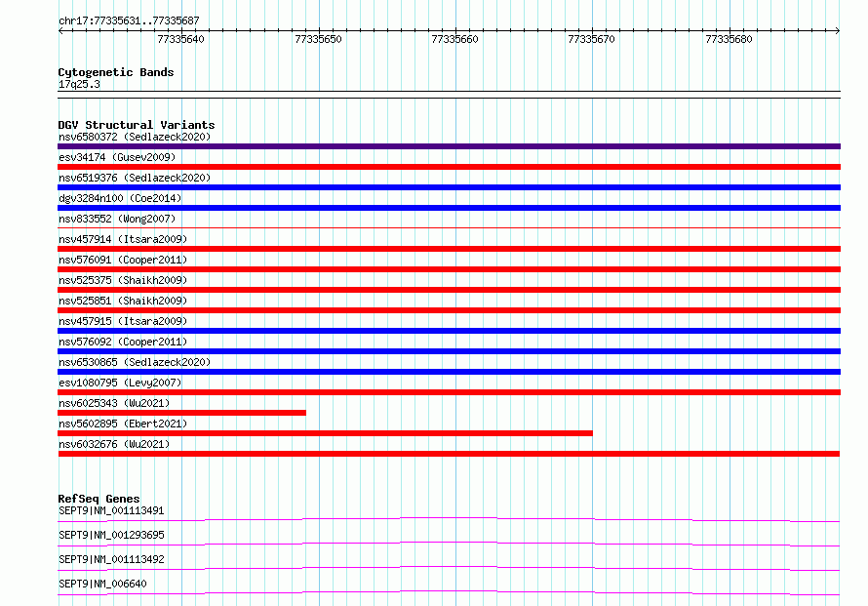Click the esv1080795 (Levy2007) label

click(x=120, y=383)
